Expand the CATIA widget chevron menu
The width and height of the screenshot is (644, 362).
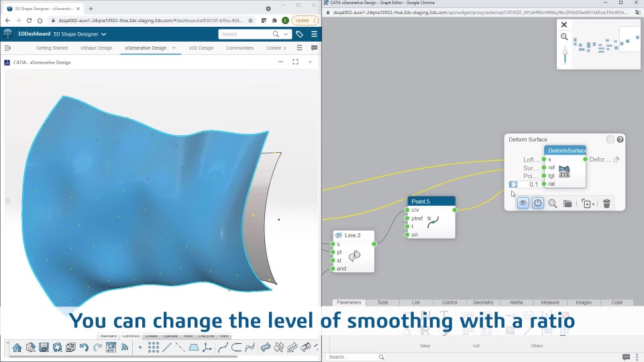(x=310, y=62)
